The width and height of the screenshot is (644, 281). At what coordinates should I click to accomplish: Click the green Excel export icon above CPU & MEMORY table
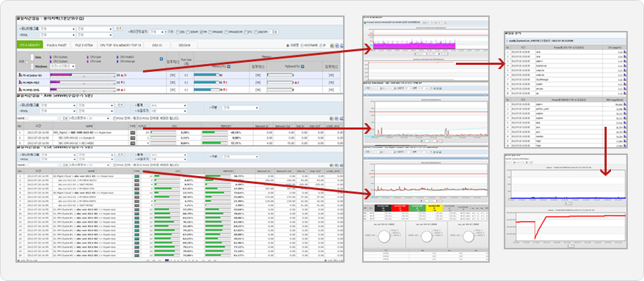click(x=333, y=46)
